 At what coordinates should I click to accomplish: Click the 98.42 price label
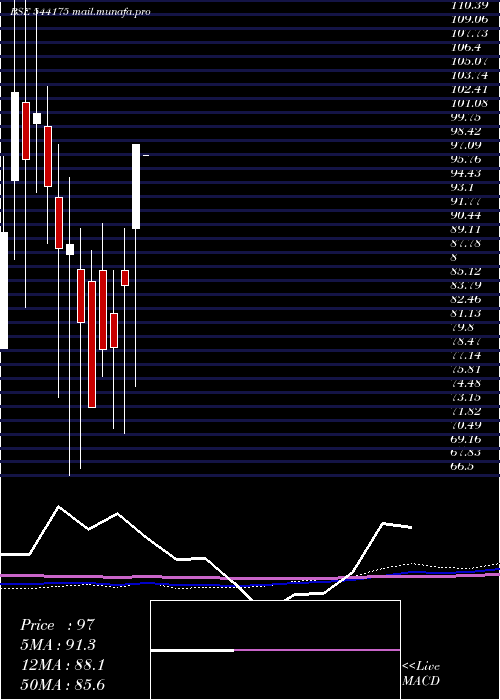click(x=466, y=131)
